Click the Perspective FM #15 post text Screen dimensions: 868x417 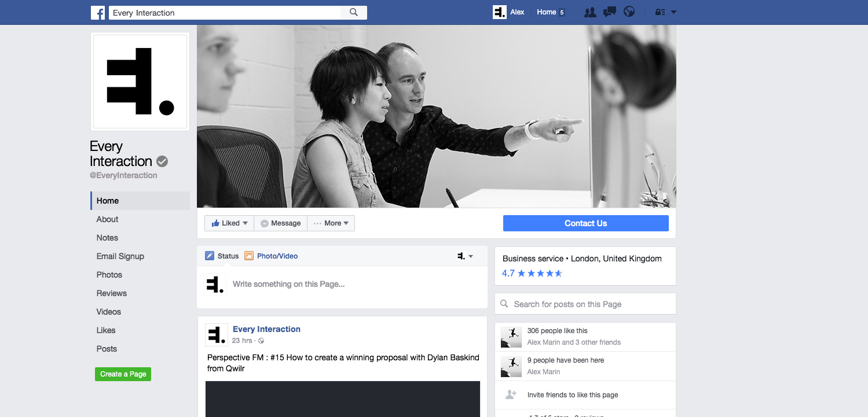coord(343,363)
